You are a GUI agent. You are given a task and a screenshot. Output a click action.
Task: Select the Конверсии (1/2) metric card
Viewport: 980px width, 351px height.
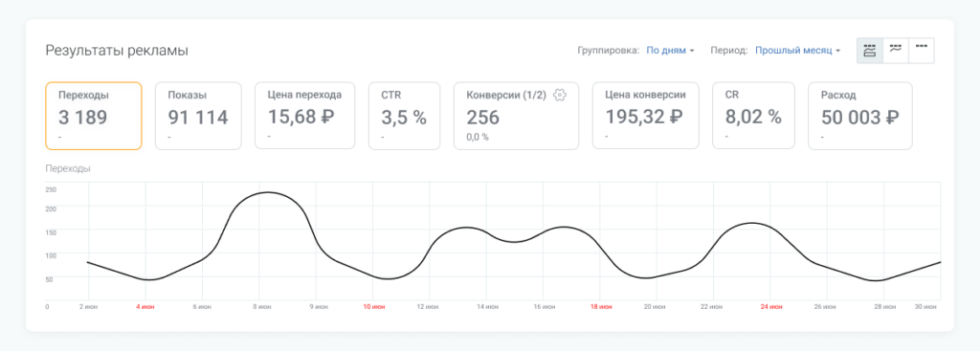516,116
